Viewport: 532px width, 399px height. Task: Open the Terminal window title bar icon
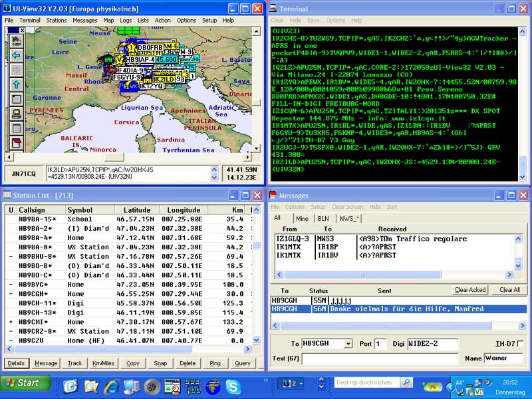pos(273,9)
